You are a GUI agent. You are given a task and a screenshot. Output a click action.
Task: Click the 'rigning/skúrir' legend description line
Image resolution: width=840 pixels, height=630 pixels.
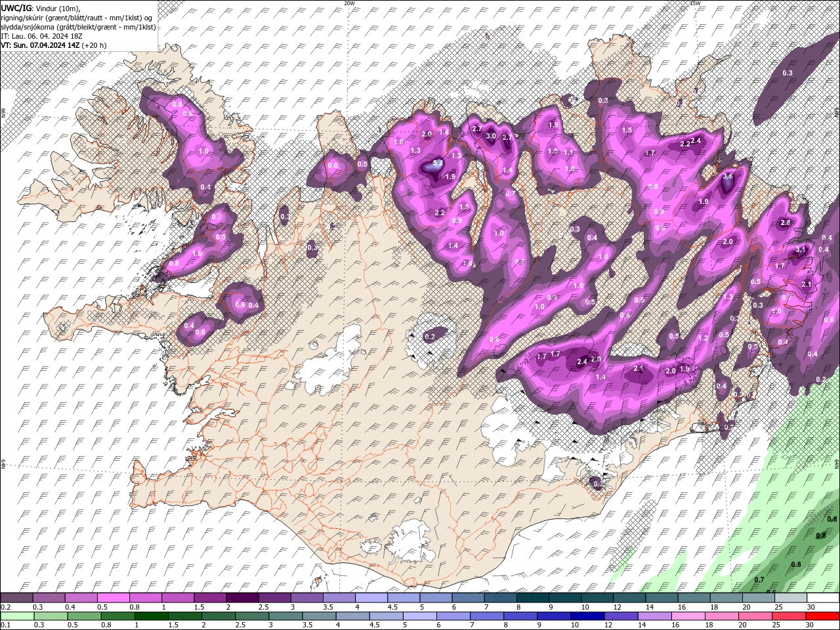point(77,18)
